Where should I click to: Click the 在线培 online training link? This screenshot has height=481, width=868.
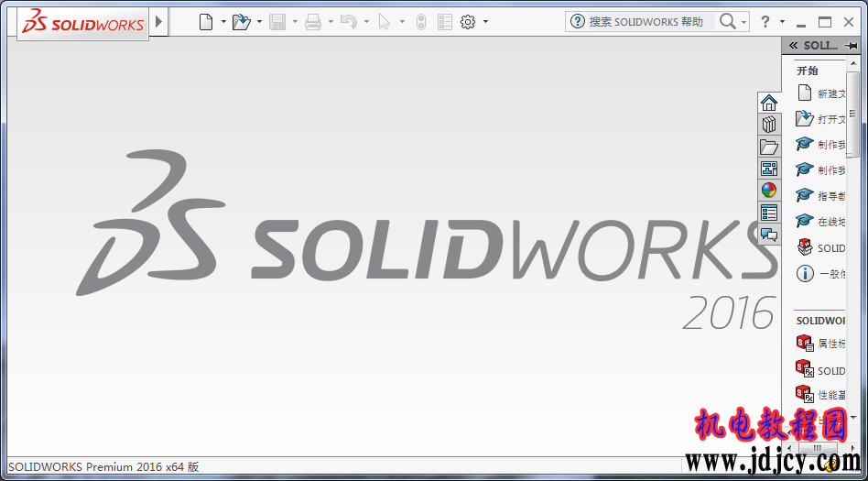point(831,222)
